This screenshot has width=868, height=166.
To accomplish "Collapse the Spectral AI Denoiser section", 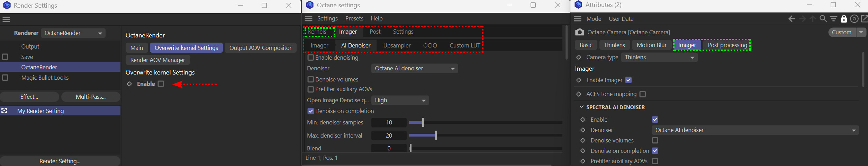I will click(581, 107).
